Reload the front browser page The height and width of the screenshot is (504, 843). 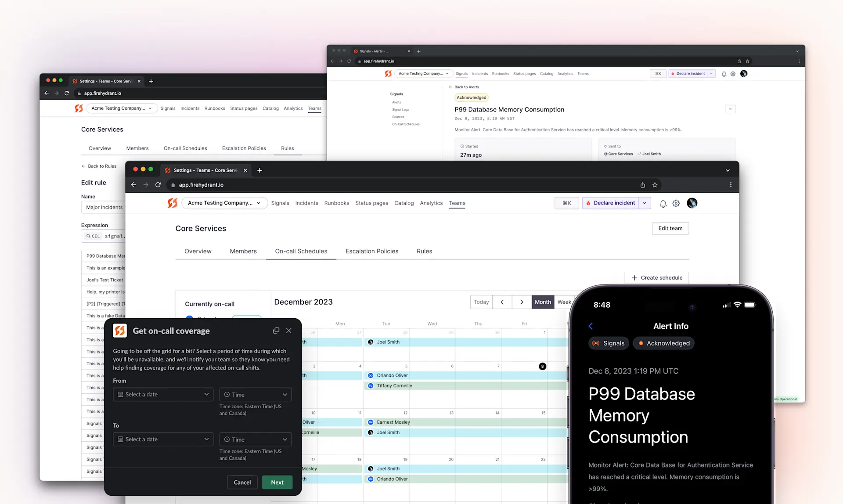click(x=158, y=185)
